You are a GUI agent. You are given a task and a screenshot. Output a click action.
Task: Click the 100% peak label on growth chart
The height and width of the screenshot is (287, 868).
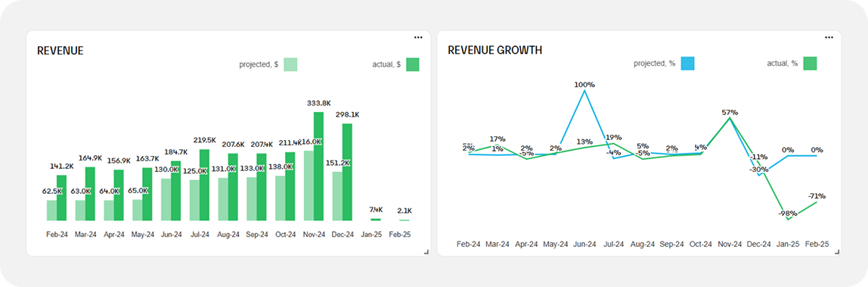pos(584,85)
